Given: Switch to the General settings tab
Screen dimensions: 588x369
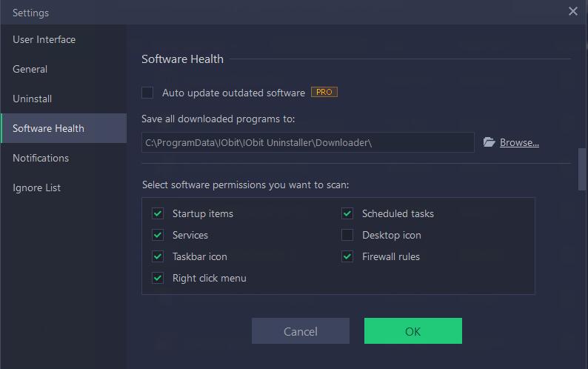Looking at the screenshot, I should (x=30, y=69).
